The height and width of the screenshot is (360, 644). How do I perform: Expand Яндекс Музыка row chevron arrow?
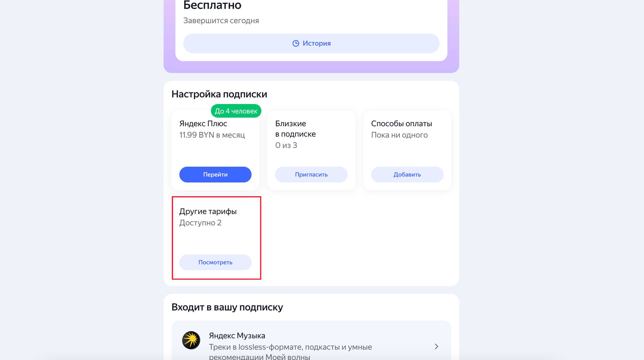436,346
